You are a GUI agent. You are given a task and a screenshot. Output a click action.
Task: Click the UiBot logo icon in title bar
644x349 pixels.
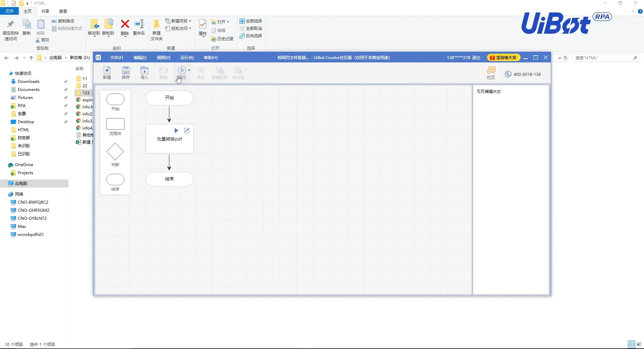click(x=98, y=57)
